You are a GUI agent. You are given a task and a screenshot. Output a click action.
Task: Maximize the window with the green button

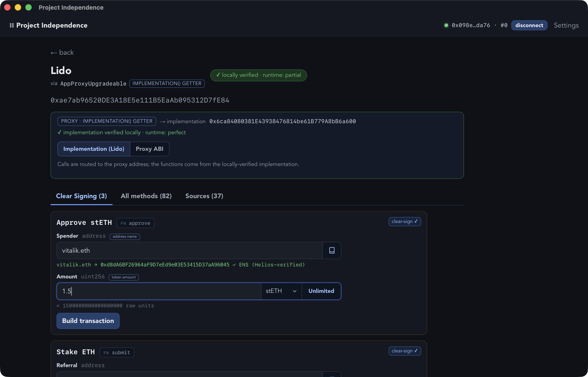click(x=28, y=7)
